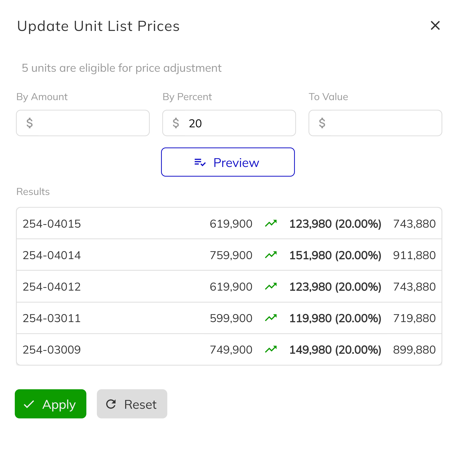Click the checkmark icon inside Apply button
Screen dimensions: 460x476
(x=29, y=404)
